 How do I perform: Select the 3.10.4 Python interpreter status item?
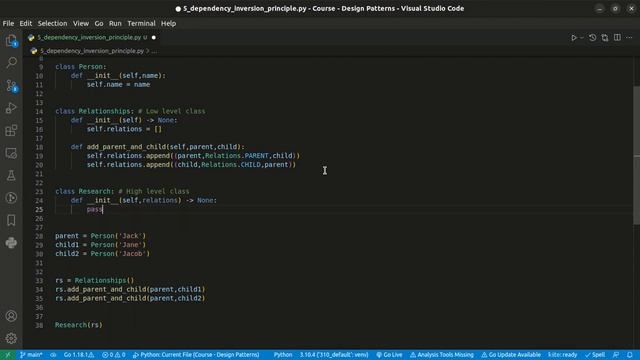(334, 355)
